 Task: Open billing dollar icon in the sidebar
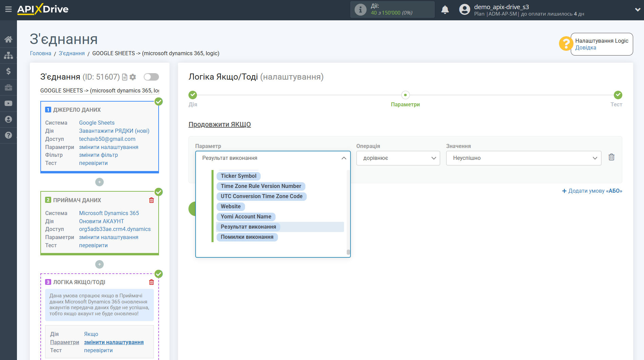[8, 71]
